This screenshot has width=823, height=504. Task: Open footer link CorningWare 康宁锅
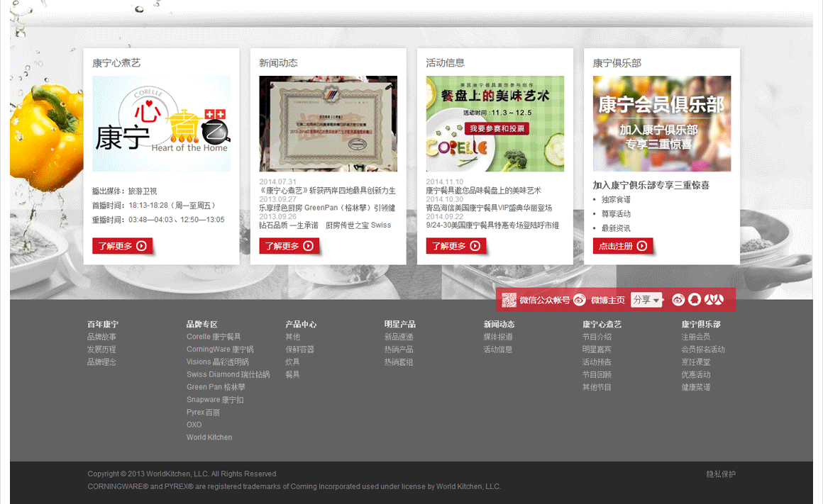pyautogui.click(x=220, y=349)
